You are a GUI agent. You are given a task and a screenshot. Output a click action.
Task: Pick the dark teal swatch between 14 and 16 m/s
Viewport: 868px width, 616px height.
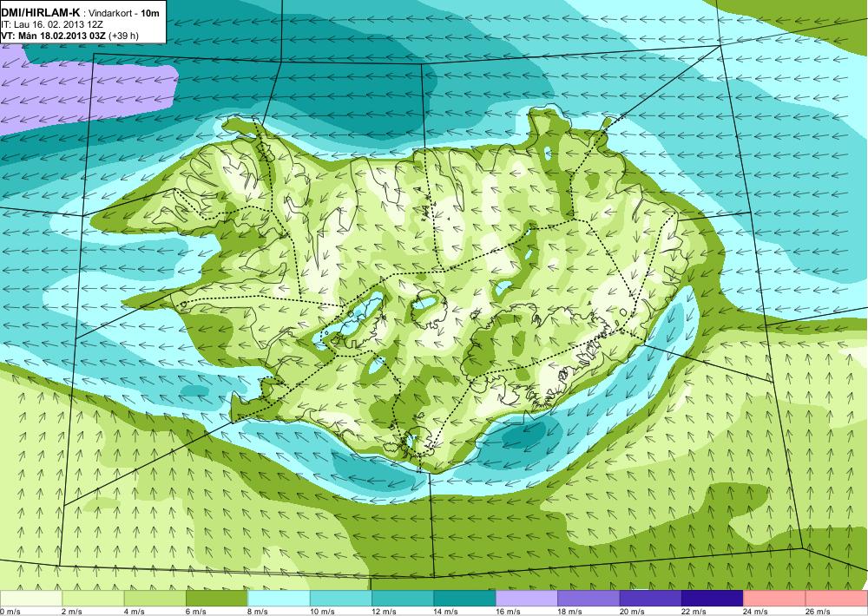(x=465, y=599)
